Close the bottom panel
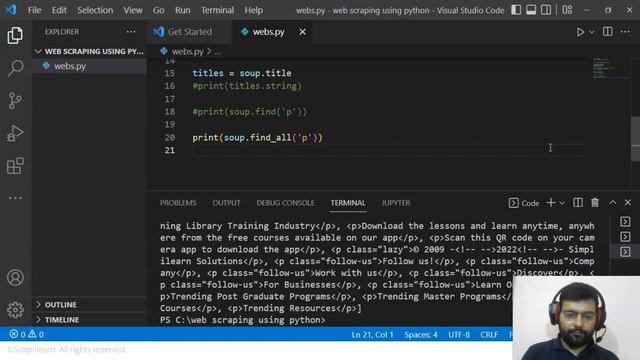Screen dimensions: 640x360 [x=628, y=202]
